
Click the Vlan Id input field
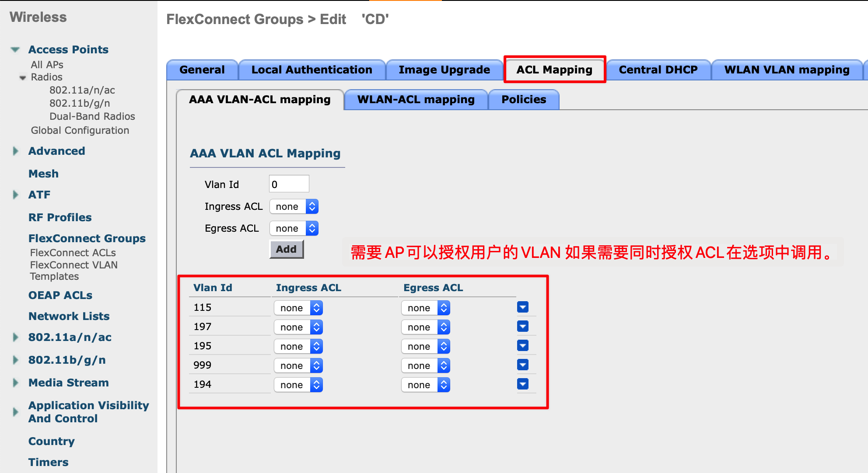[289, 184]
